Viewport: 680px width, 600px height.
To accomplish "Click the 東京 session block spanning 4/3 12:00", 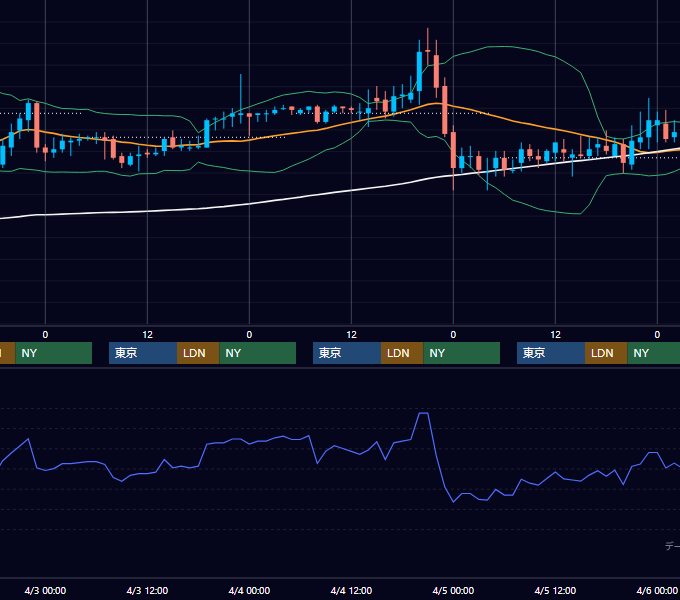I will (143, 353).
